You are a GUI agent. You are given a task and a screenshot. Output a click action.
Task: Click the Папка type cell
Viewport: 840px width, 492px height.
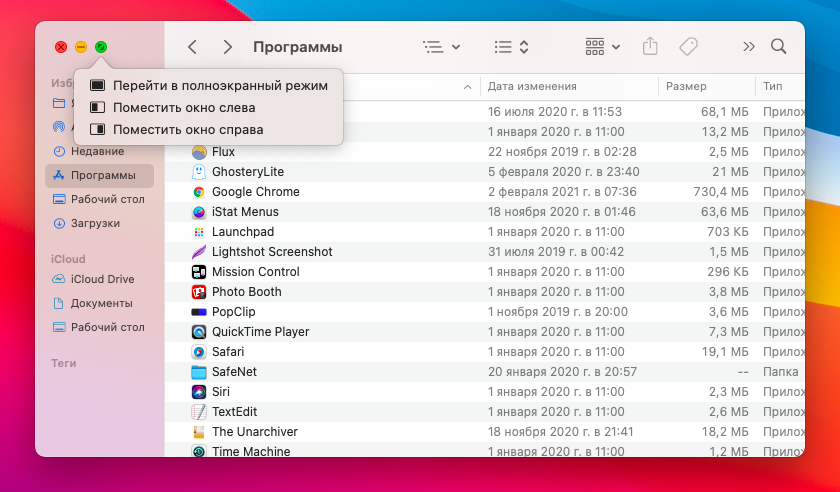(781, 371)
